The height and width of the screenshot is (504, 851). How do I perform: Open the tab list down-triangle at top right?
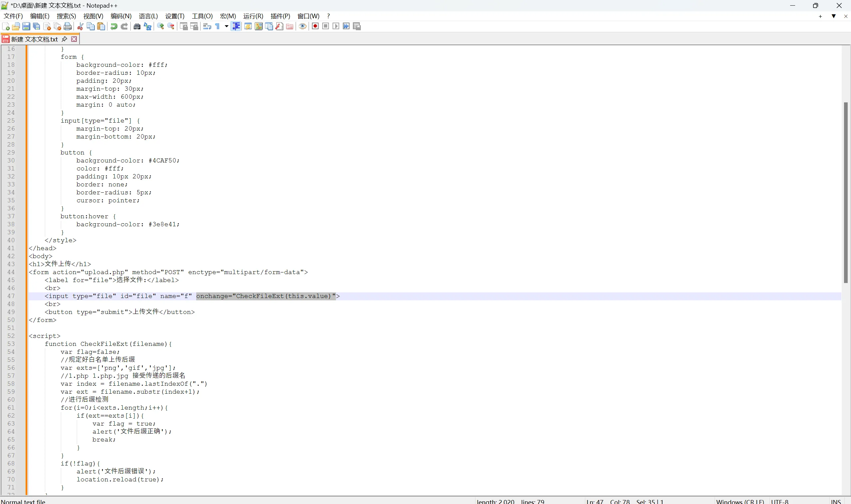coord(833,16)
